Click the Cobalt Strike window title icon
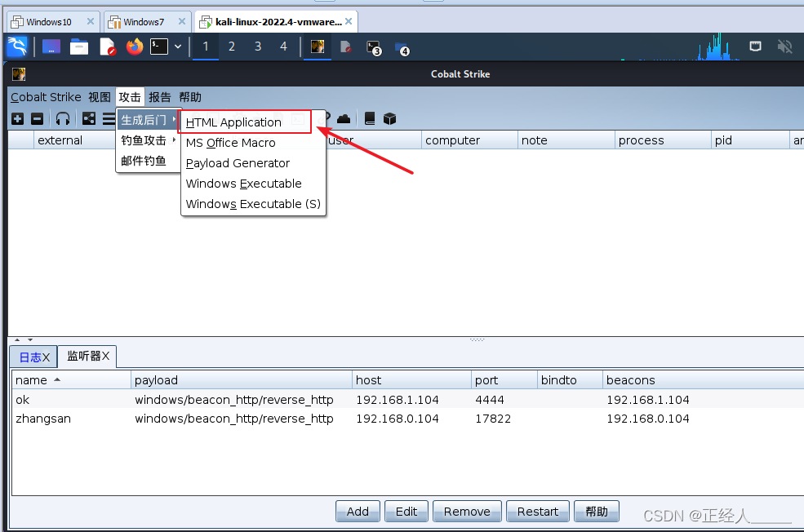This screenshot has height=532, width=804. click(x=19, y=74)
